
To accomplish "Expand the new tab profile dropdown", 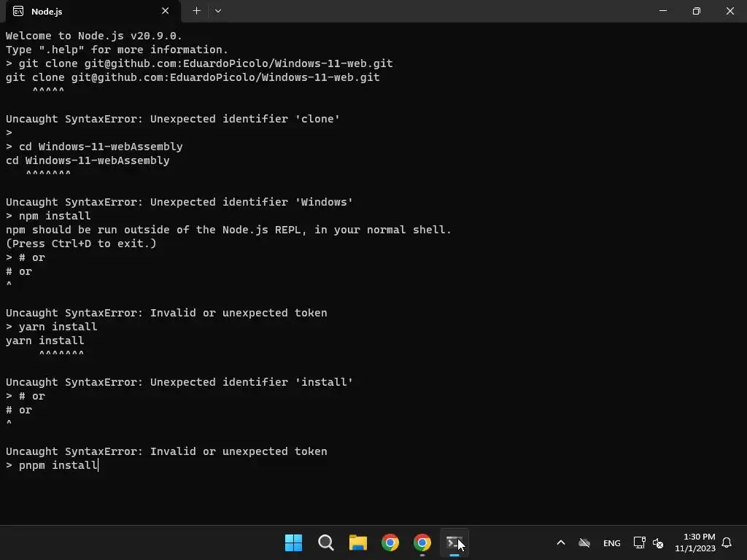I will coord(218,11).
